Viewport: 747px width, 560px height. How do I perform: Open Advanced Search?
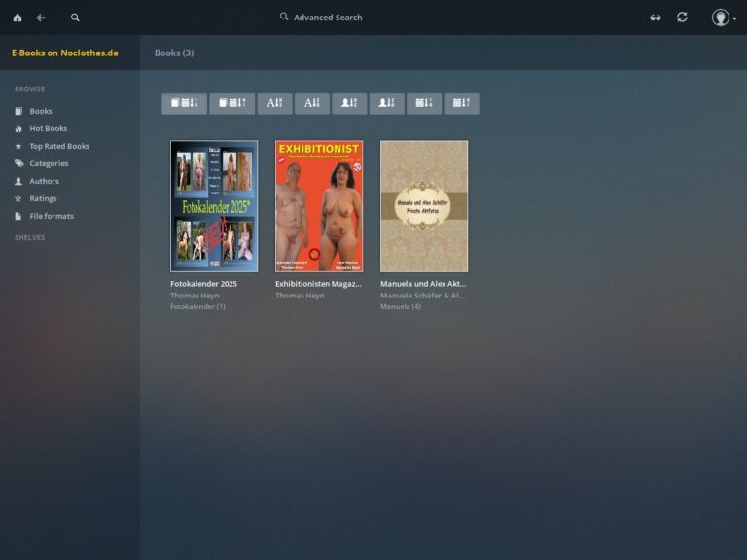(x=321, y=17)
